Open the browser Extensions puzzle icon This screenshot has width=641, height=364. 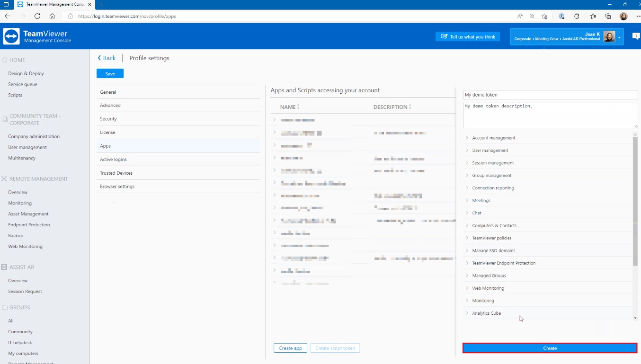pyautogui.click(x=577, y=16)
